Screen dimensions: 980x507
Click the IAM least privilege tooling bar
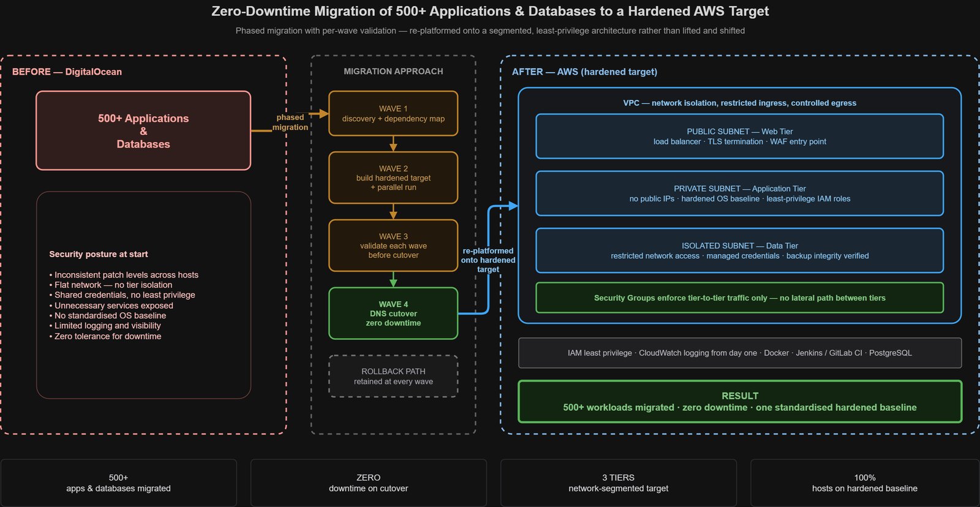pos(740,353)
